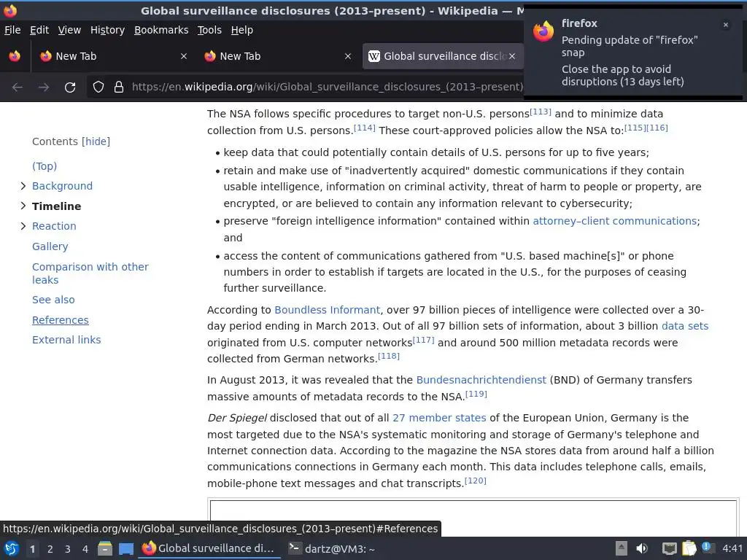Open the volume control tray icon
This screenshot has width=747, height=560.
(x=642, y=548)
